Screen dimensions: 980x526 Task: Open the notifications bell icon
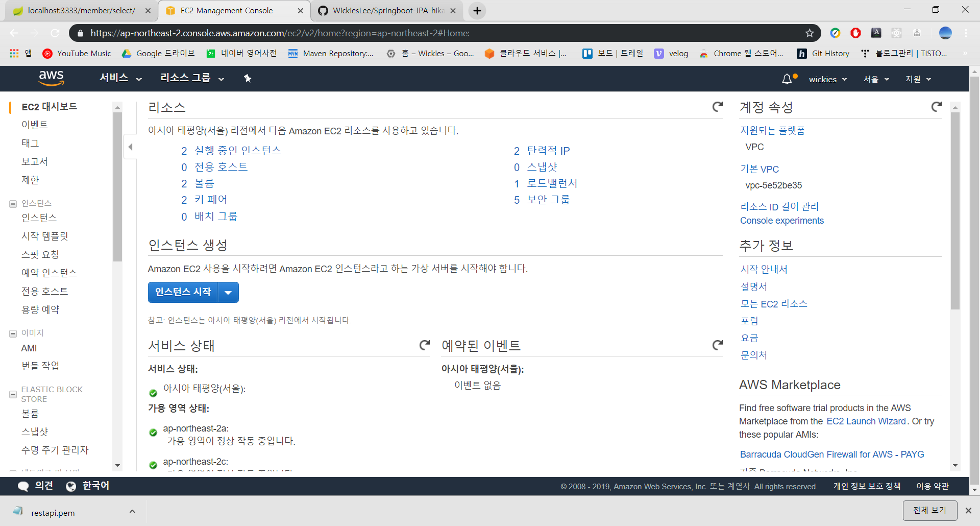coord(787,79)
